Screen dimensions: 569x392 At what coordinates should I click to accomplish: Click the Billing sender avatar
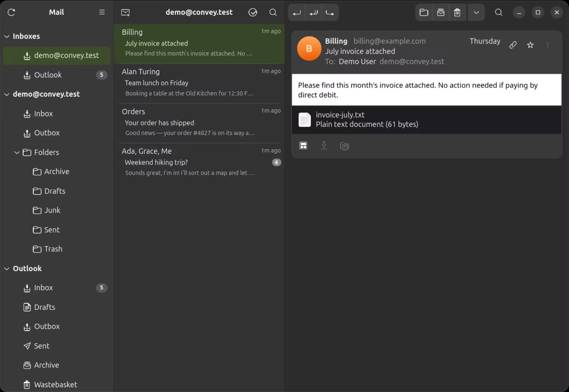(x=309, y=48)
